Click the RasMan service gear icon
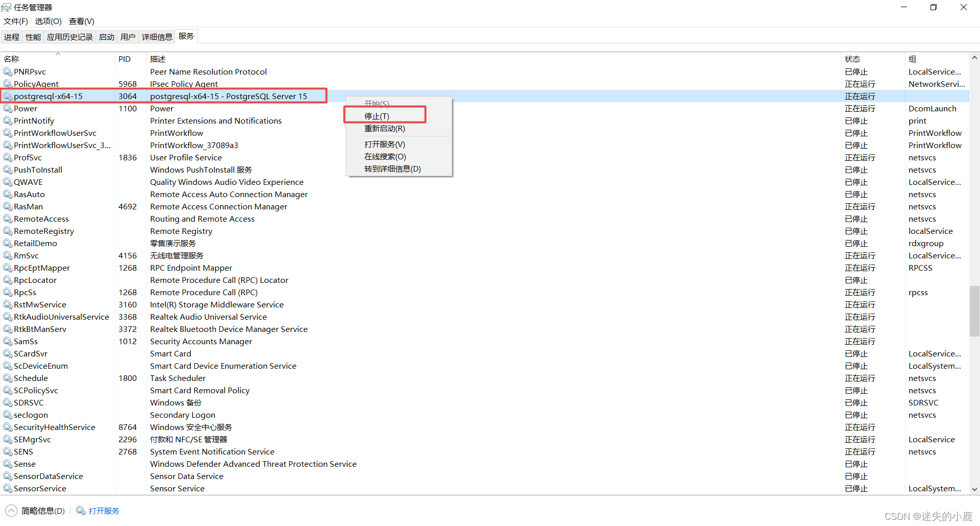This screenshot has width=980, height=526. point(8,206)
